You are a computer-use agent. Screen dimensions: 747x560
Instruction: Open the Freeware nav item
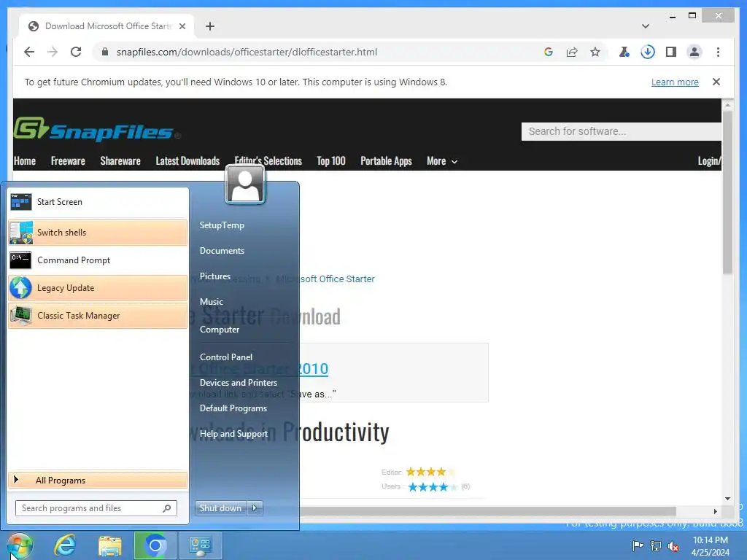(68, 161)
